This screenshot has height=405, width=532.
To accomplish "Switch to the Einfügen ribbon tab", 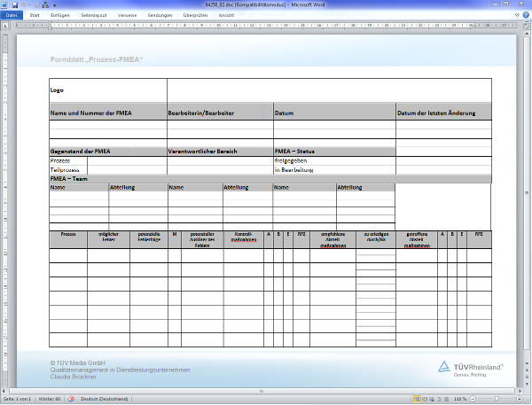I will point(61,15).
